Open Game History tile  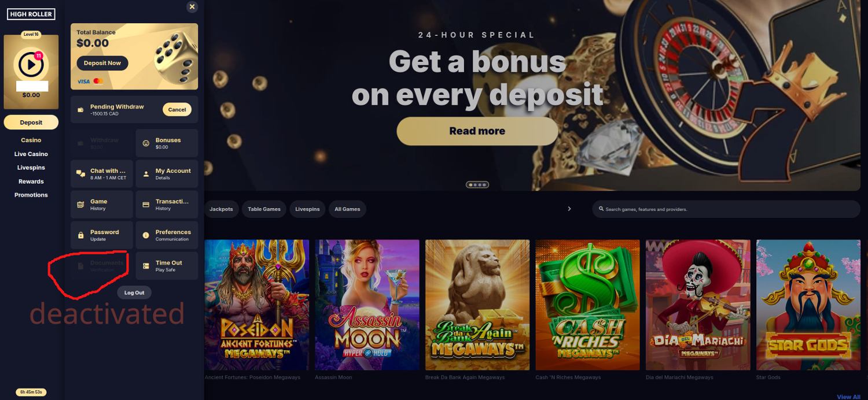pyautogui.click(x=102, y=204)
